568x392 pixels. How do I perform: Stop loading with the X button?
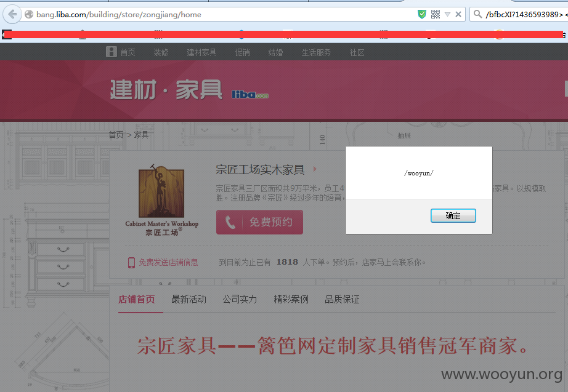[458, 15]
